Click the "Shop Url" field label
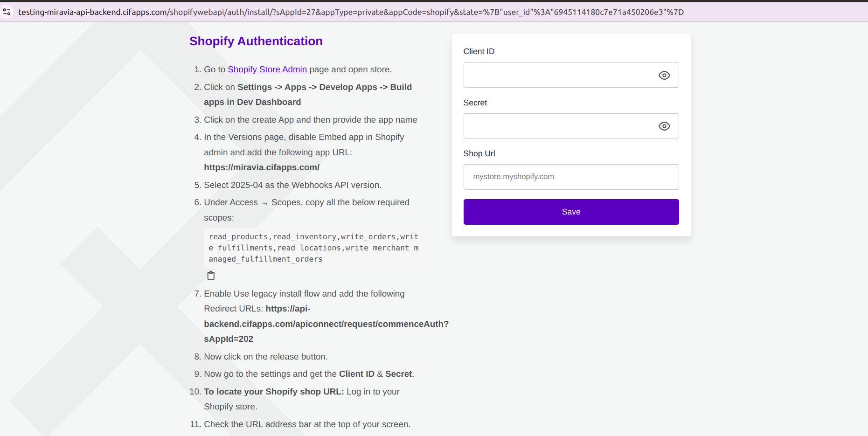The image size is (868, 436). click(x=479, y=153)
